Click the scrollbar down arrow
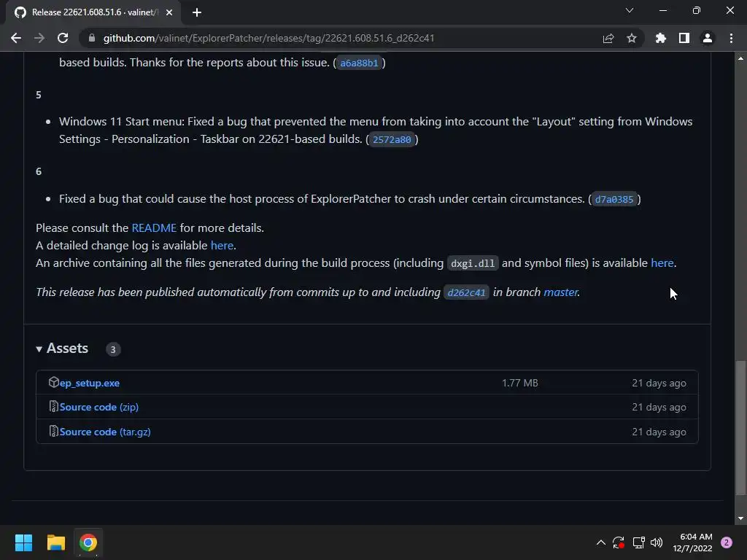 click(x=740, y=518)
